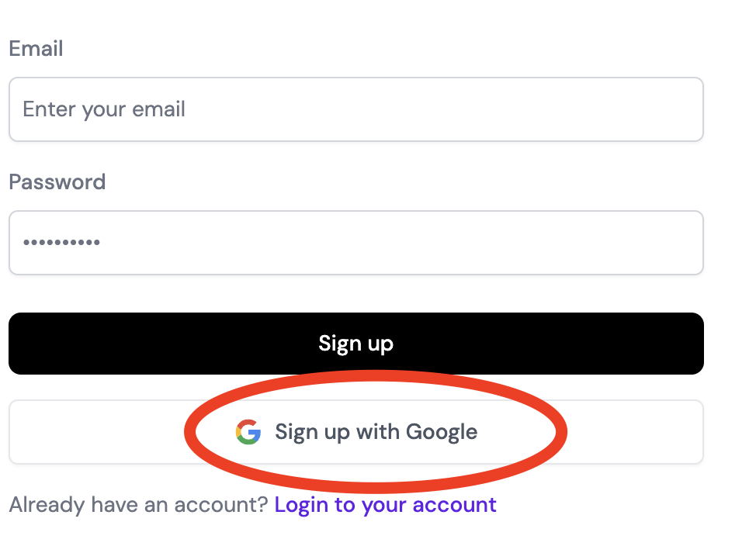Go to login via the purple link
This screenshot has height=546, width=756.
(x=385, y=505)
